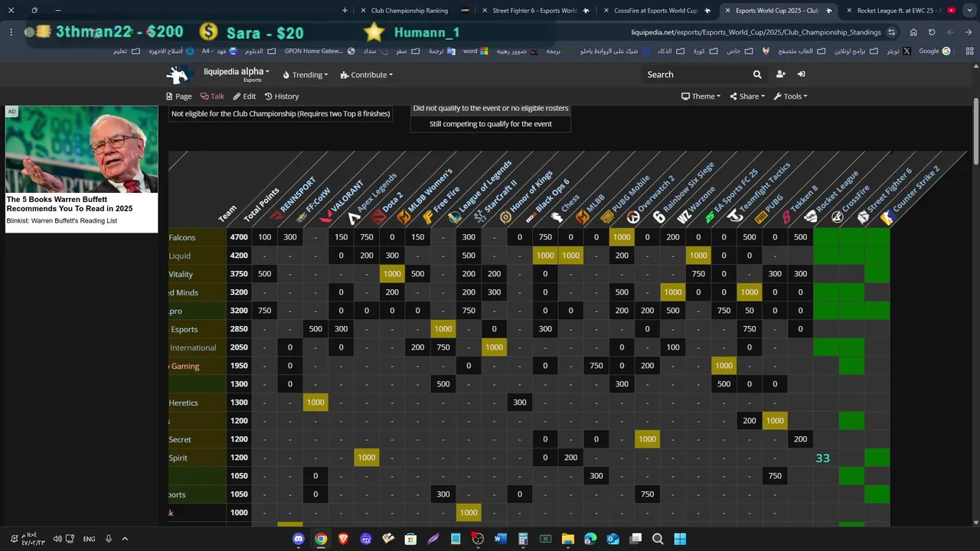Select the Free Fire game icon
Viewport: 980px width, 551px height.
[x=430, y=217]
